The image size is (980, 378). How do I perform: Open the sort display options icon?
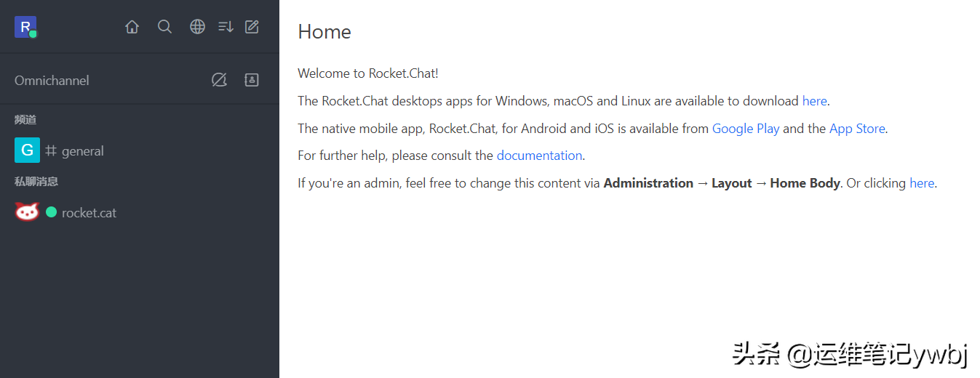[x=226, y=27]
